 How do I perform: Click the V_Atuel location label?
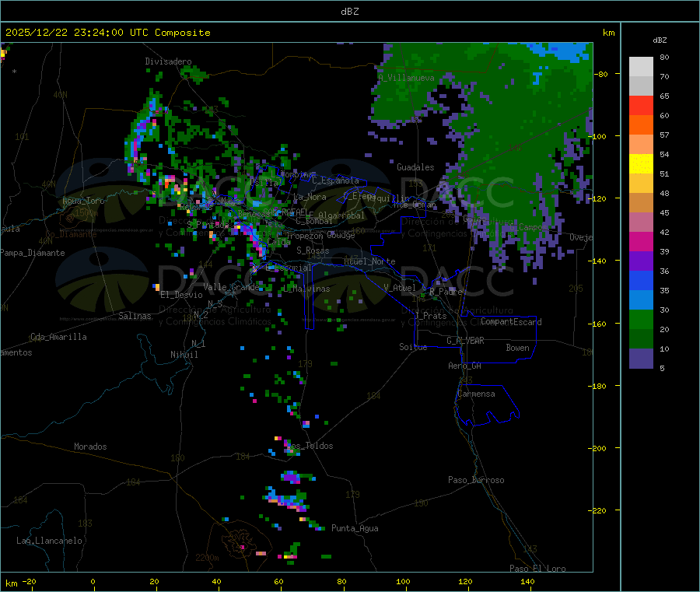click(400, 288)
